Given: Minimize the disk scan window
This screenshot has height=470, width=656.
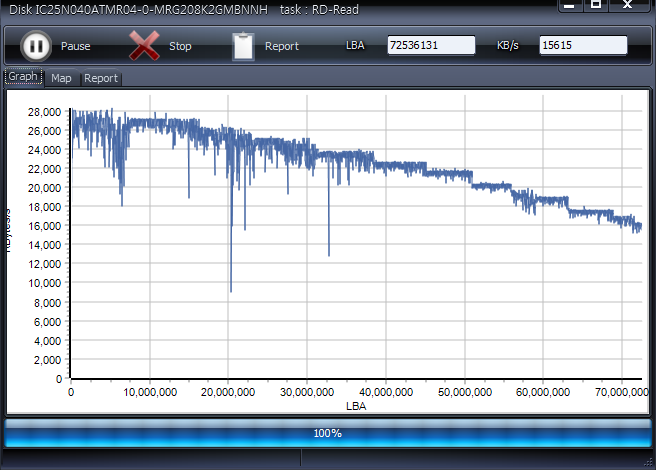Looking at the screenshot, I should [x=569, y=5].
